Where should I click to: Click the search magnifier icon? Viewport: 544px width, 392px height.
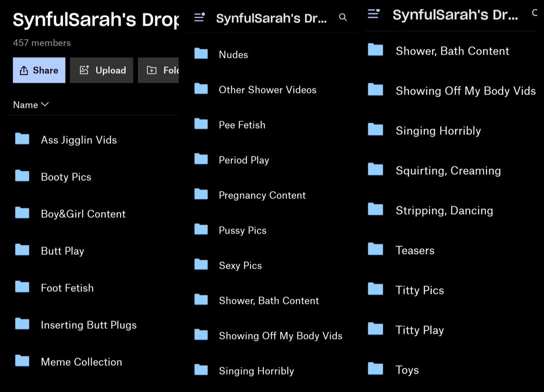(x=343, y=18)
